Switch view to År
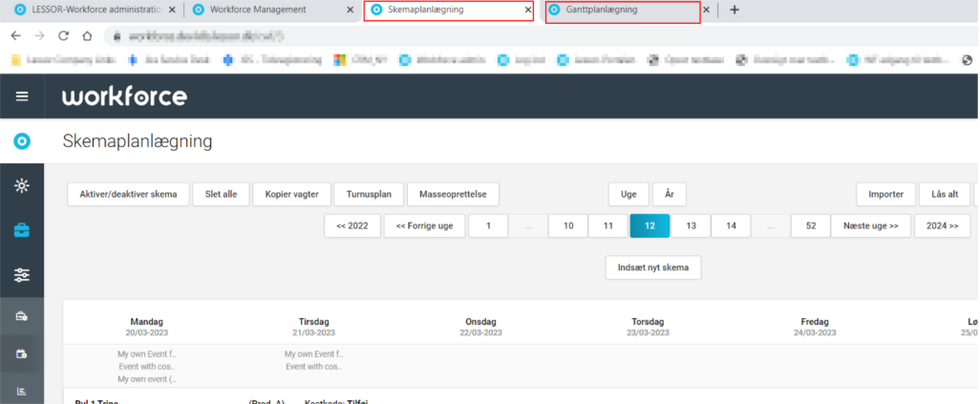 coord(669,194)
